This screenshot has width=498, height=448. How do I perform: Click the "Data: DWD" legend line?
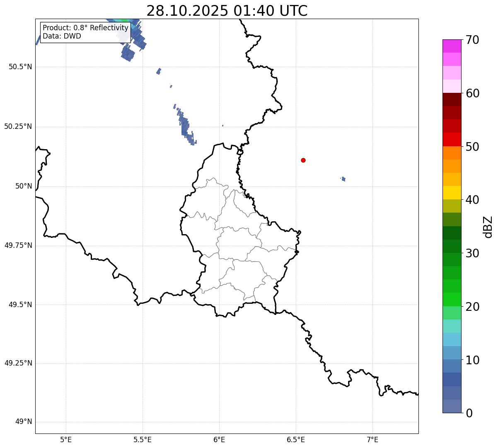pos(62,36)
